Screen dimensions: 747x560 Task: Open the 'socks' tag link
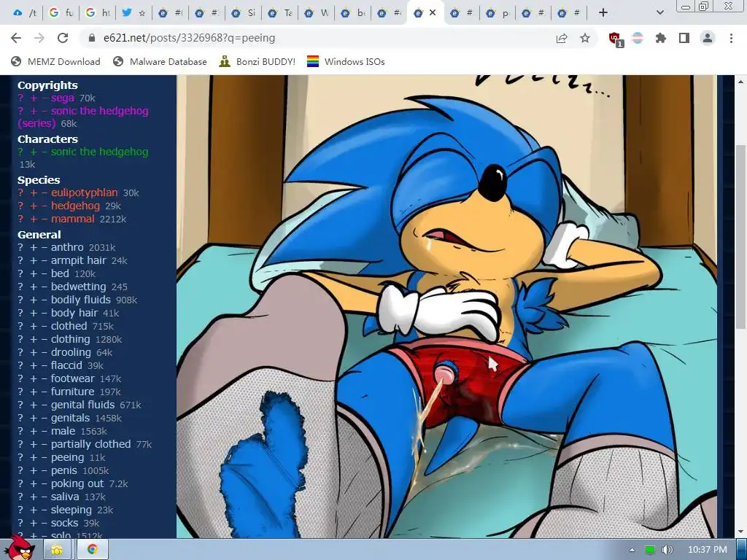pyautogui.click(x=64, y=523)
